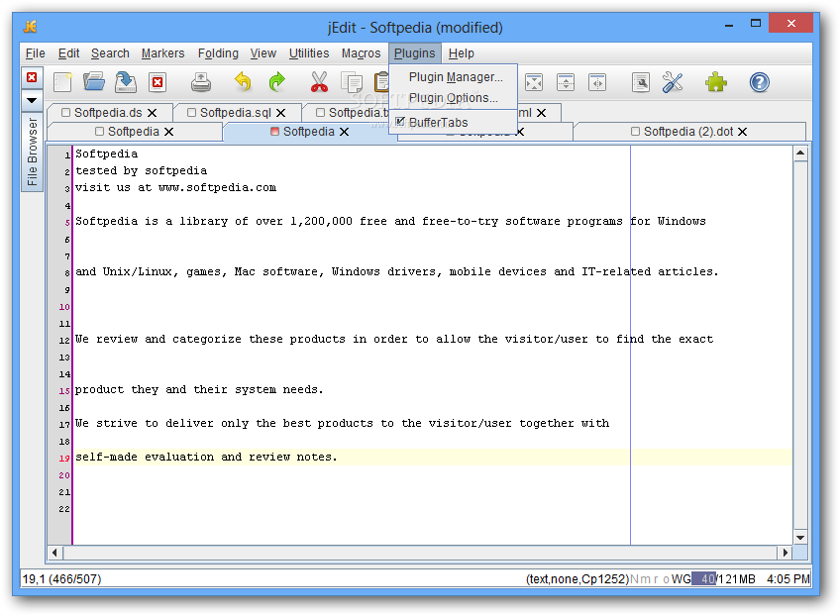Select the active modified Softpedia tab
This screenshot has width=840, height=616.
(308, 132)
